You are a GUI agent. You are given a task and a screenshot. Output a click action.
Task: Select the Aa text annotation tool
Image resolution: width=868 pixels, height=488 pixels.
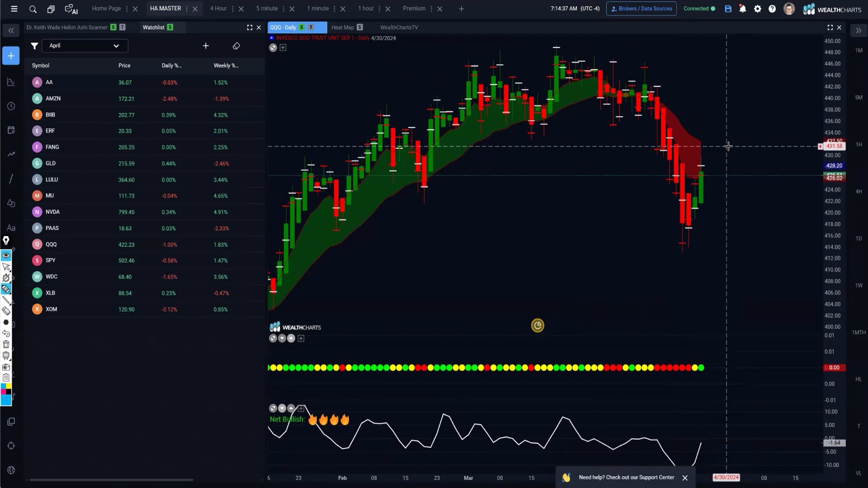[x=11, y=228]
